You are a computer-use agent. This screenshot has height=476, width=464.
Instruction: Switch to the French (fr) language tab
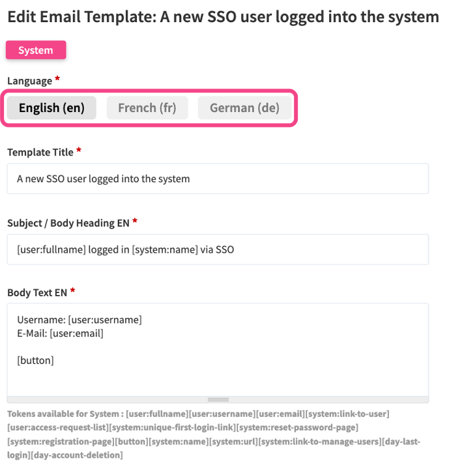click(x=147, y=108)
